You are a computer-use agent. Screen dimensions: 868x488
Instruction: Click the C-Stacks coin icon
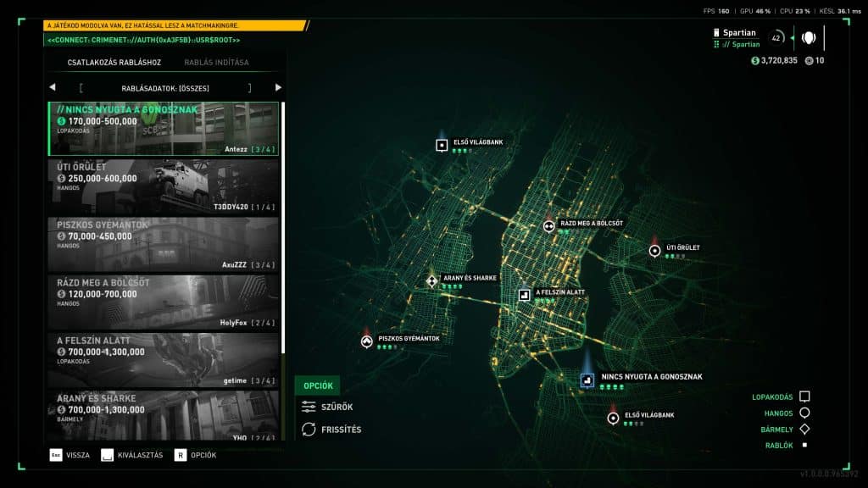coord(809,61)
